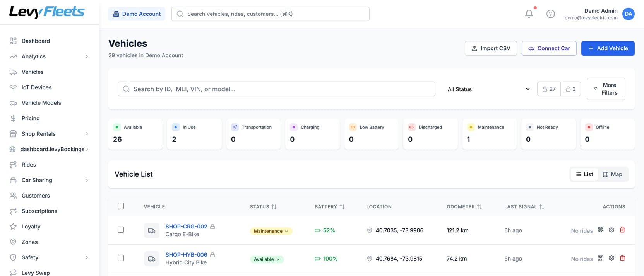
Task: Open the help question mark icon
Action: (551, 14)
